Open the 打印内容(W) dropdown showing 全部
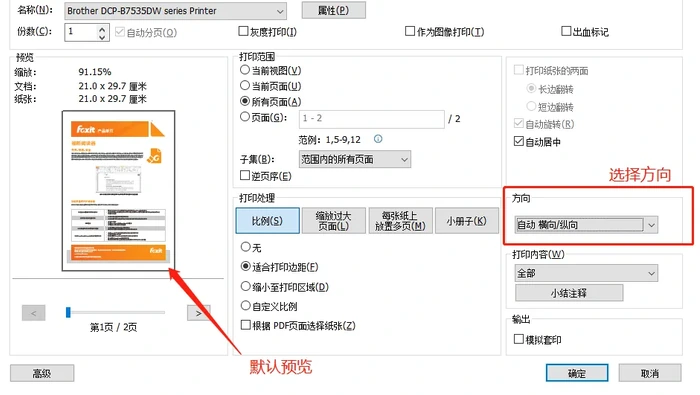700x395 pixels. point(586,273)
